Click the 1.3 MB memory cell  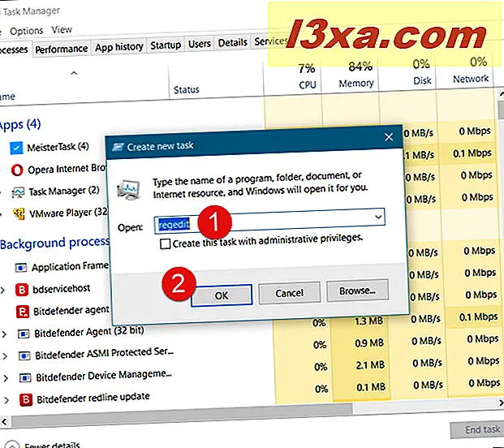[368, 321]
